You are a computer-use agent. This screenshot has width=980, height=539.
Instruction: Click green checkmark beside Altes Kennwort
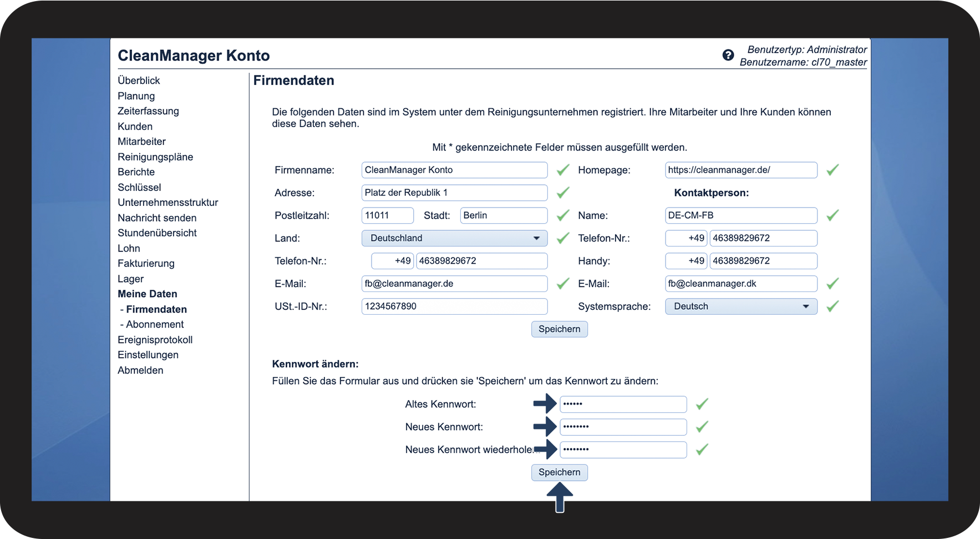click(702, 404)
